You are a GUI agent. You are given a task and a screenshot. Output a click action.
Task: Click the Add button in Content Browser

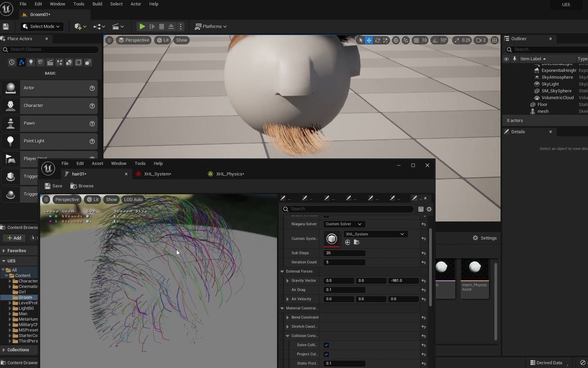(14, 238)
